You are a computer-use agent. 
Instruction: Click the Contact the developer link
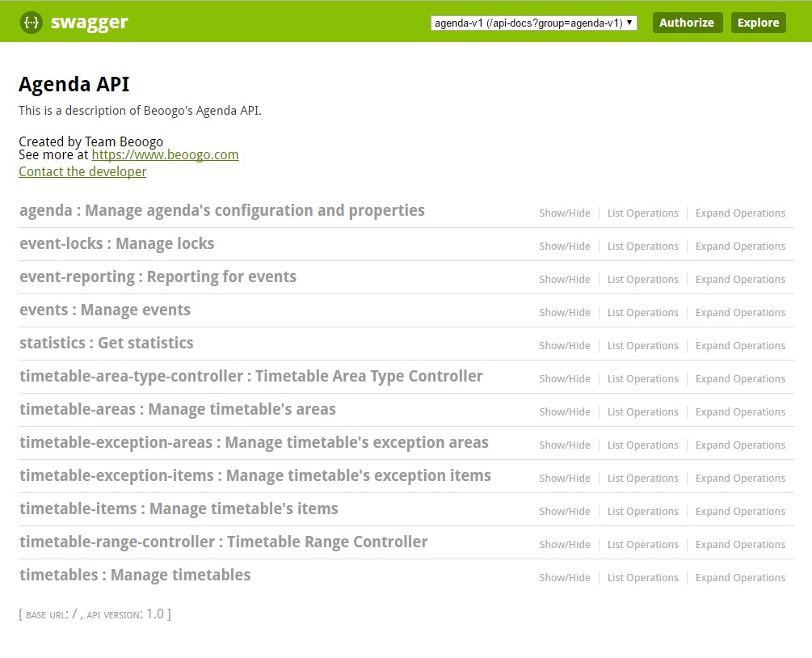(x=82, y=171)
